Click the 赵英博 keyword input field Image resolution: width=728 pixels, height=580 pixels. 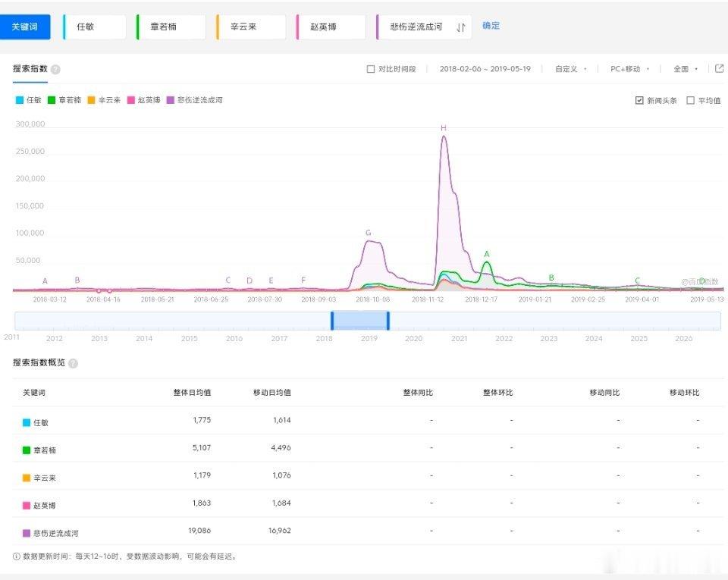(331, 27)
